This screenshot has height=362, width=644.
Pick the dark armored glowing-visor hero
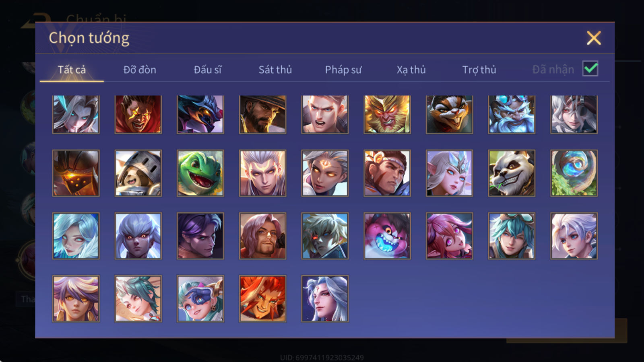76,173
